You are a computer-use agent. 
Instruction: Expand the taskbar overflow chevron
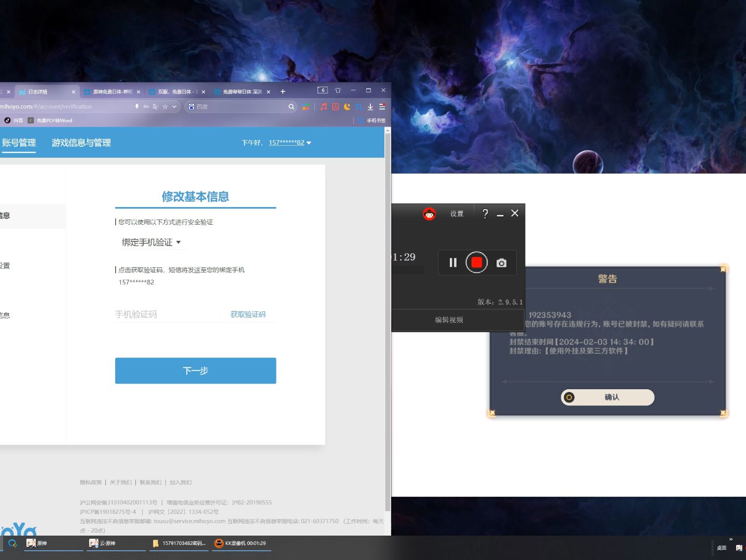pos(731,540)
